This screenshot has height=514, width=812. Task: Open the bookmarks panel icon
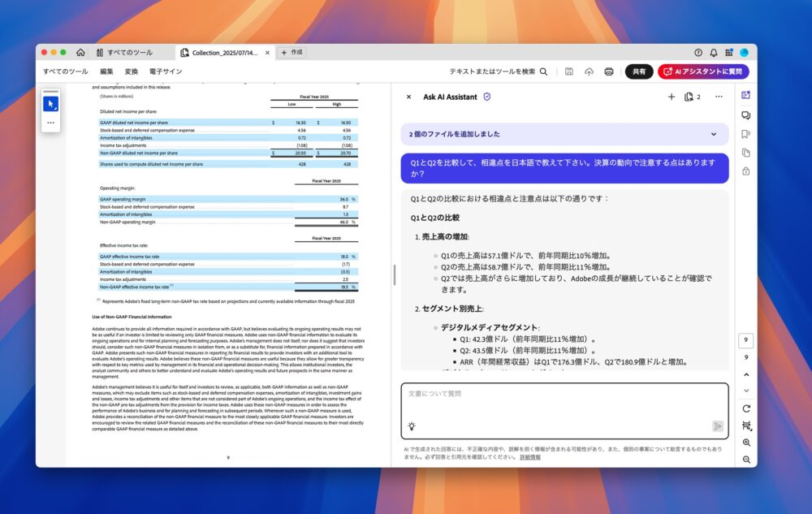(x=745, y=134)
